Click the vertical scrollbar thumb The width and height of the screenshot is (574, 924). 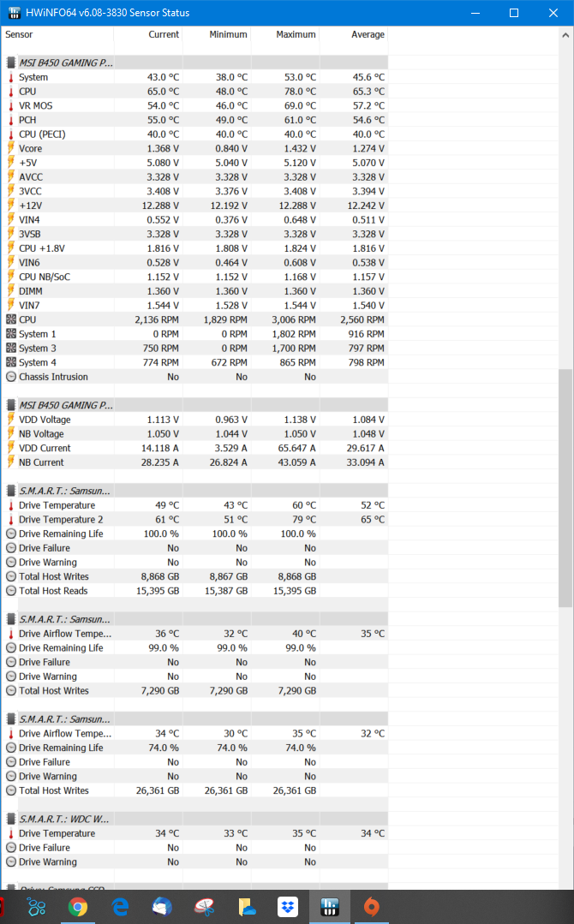565,488
